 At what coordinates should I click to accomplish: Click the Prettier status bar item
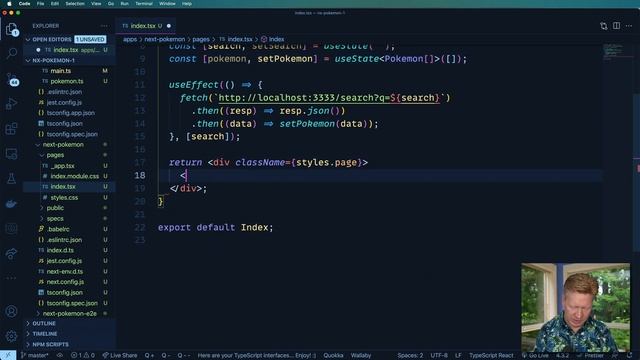point(590,356)
